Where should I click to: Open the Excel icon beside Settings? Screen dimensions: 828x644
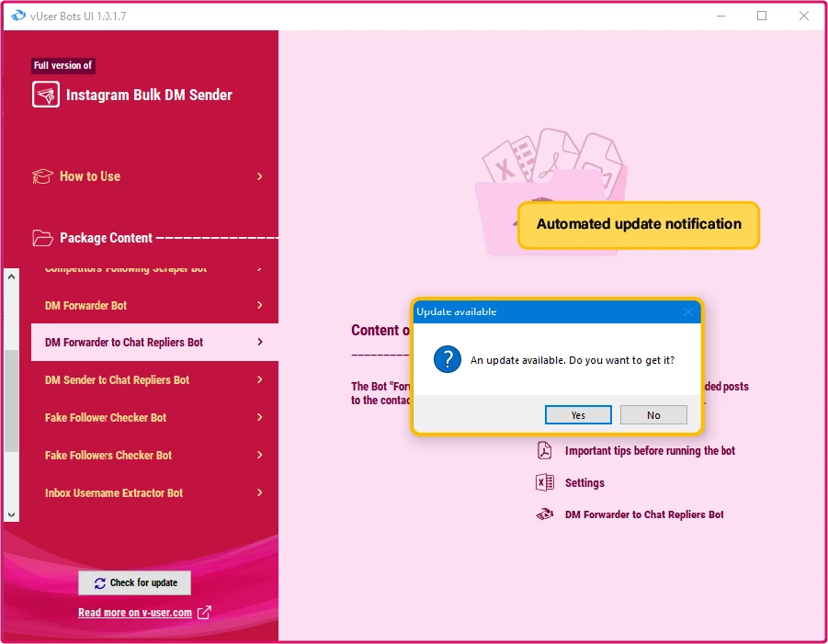point(544,482)
